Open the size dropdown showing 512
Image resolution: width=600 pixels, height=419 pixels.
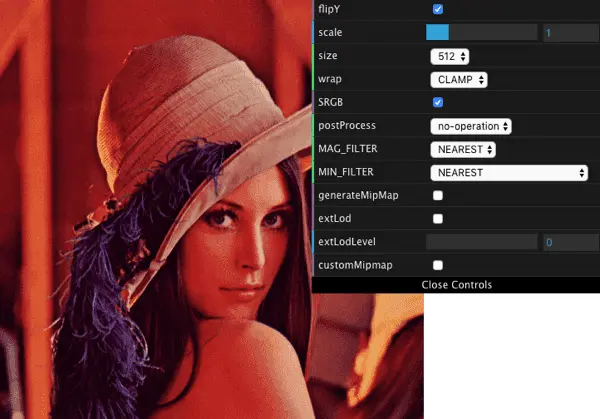pyautogui.click(x=450, y=56)
